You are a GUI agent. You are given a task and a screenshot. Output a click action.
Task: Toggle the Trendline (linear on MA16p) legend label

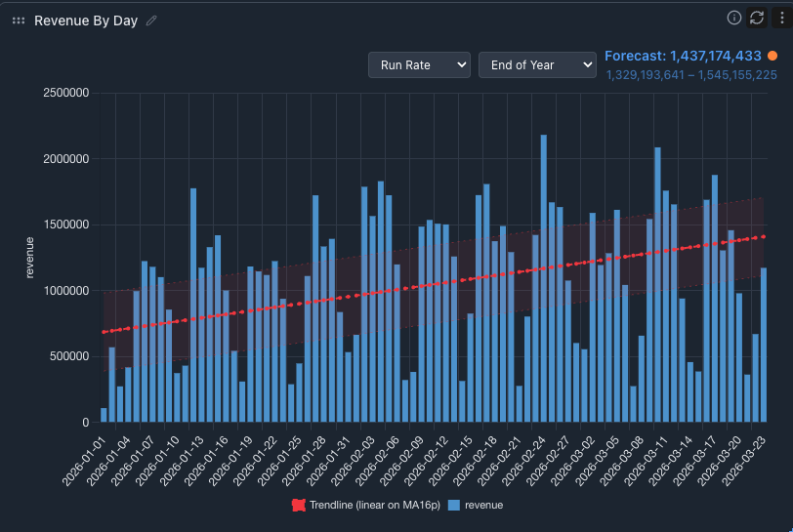click(373, 505)
